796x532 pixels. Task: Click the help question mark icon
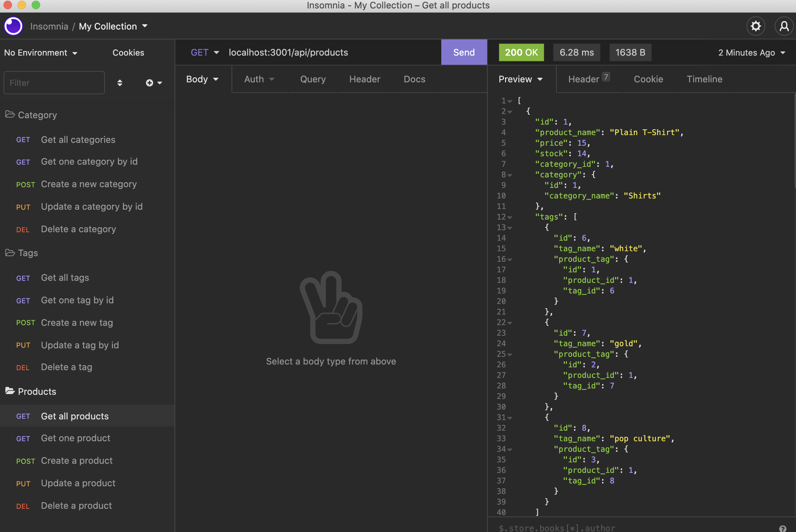coord(783,528)
